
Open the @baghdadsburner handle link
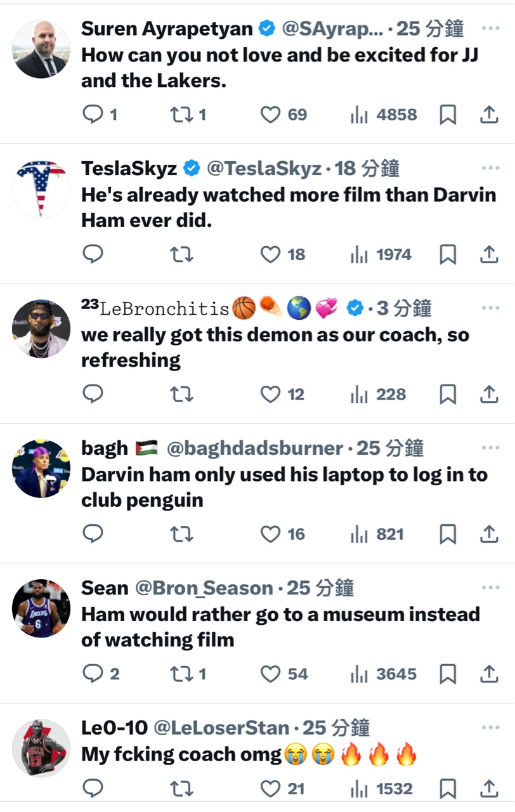tap(254, 449)
